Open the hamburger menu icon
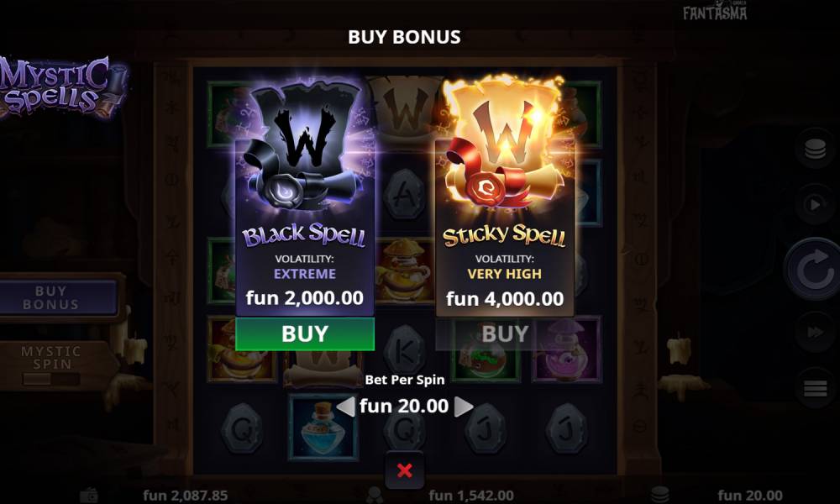Image resolution: width=840 pixels, height=504 pixels. pos(815,388)
